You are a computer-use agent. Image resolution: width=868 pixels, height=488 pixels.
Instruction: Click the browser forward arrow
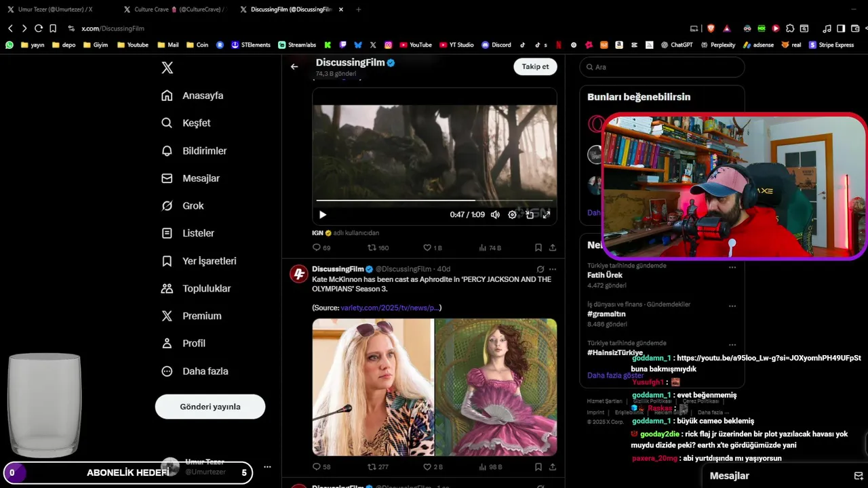point(24,28)
